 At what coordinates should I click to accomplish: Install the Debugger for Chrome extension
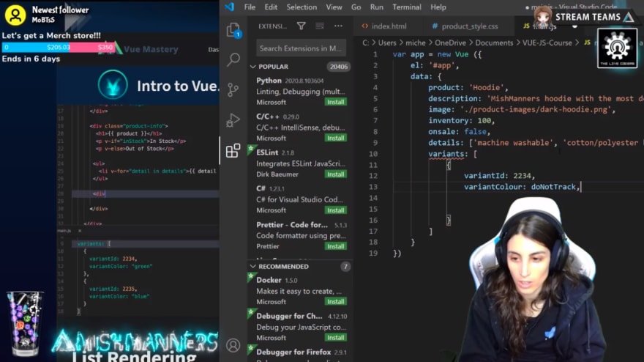click(x=336, y=337)
